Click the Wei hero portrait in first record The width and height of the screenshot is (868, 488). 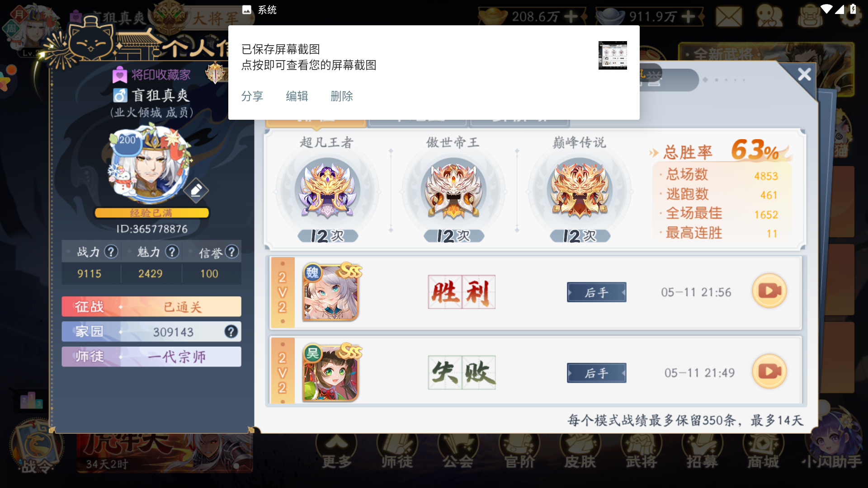point(330,292)
